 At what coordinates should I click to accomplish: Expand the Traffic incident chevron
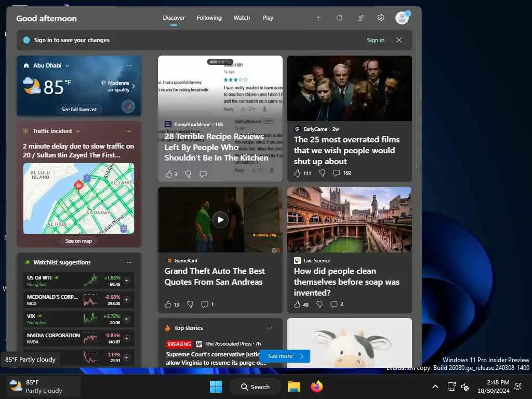(x=78, y=131)
